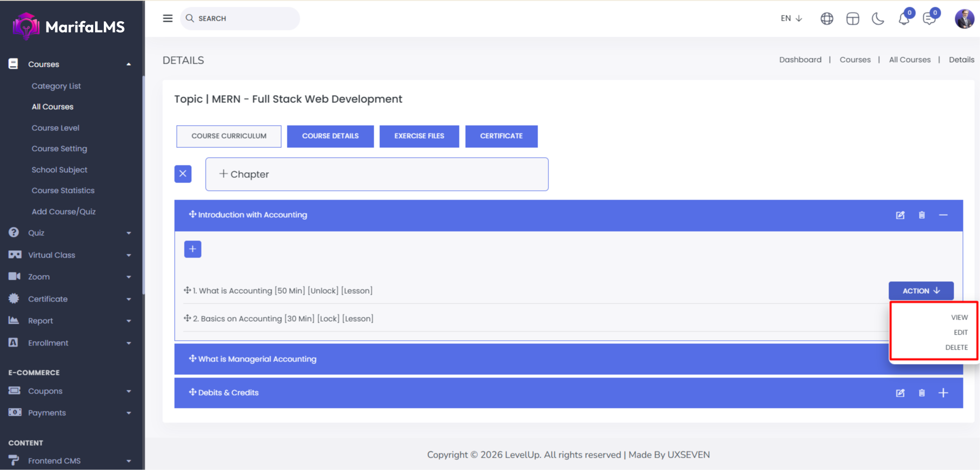Click the hamburger menu icon
Image resolution: width=980 pixels, height=470 pixels.
tap(167, 19)
